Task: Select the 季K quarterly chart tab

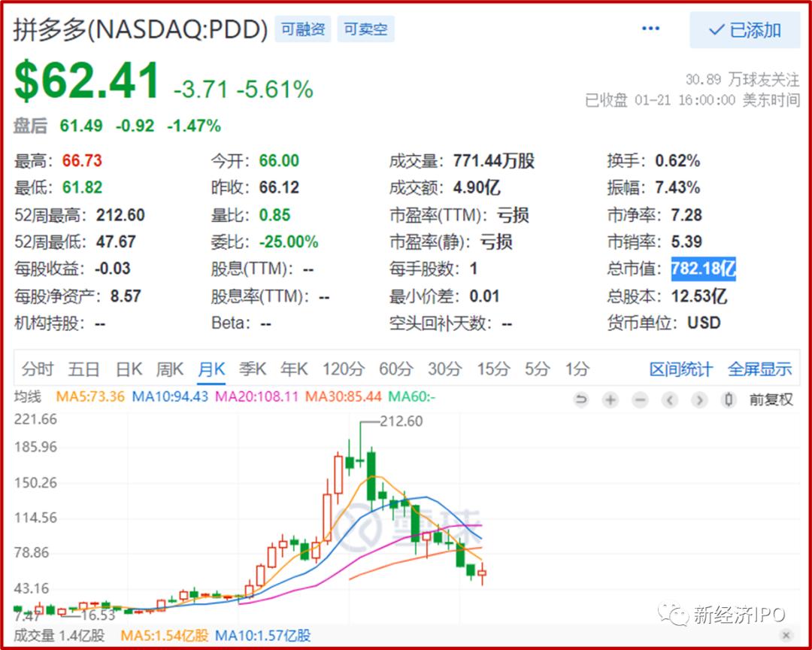Action: click(253, 369)
